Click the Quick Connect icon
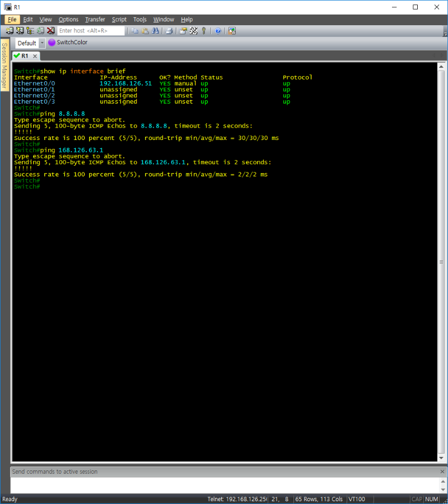 click(20, 31)
